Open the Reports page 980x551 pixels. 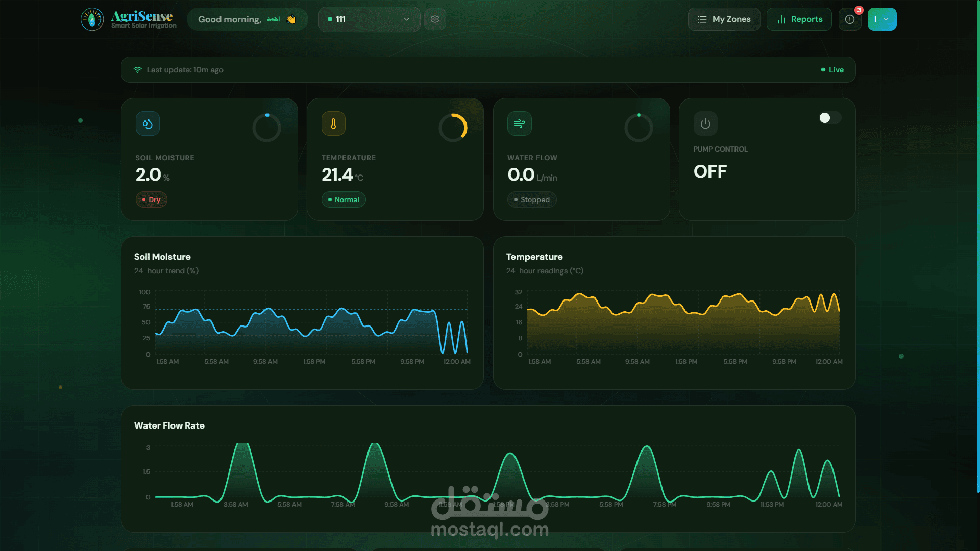(x=799, y=19)
